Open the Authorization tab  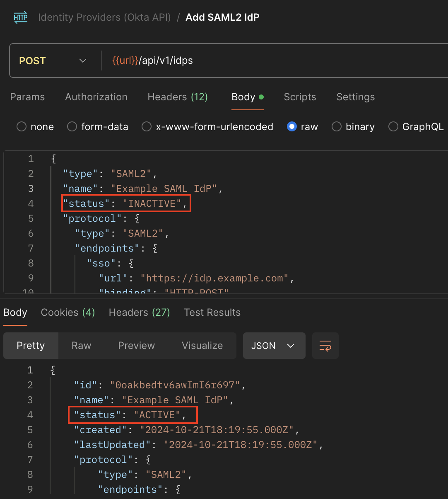point(96,97)
